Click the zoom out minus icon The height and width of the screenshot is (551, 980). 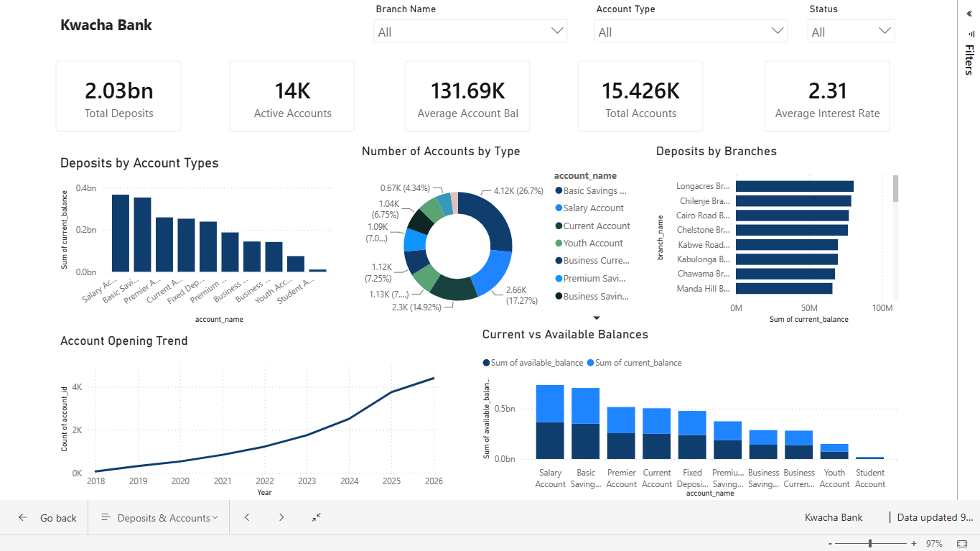click(830, 544)
